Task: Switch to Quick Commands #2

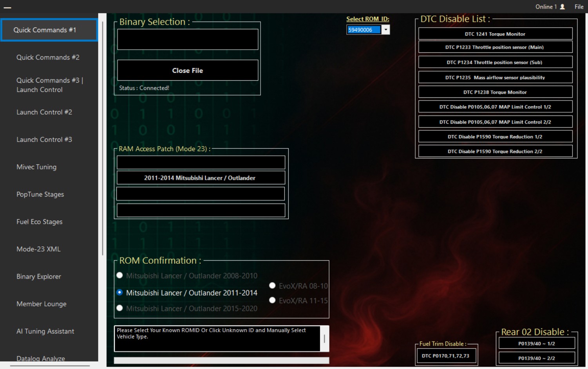Action: click(x=48, y=57)
